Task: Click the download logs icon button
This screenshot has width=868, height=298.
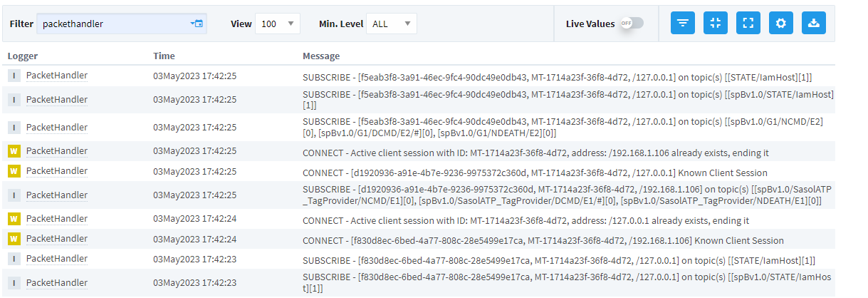Action: pyautogui.click(x=814, y=23)
